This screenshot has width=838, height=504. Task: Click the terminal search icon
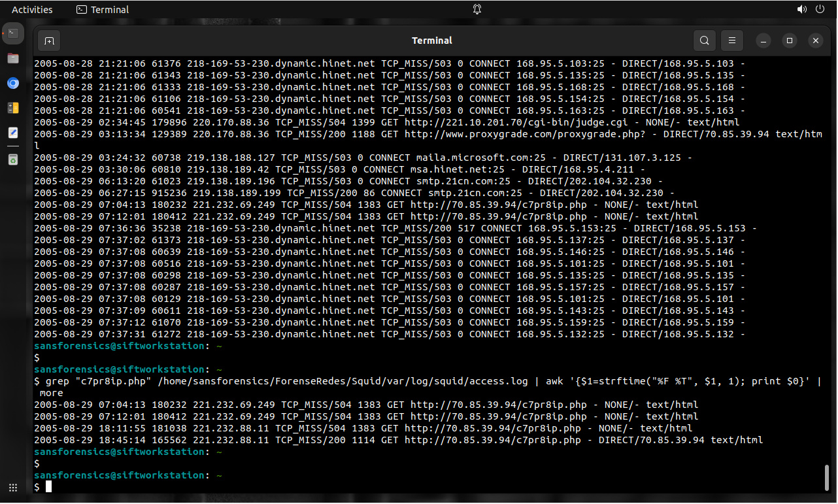pos(704,41)
